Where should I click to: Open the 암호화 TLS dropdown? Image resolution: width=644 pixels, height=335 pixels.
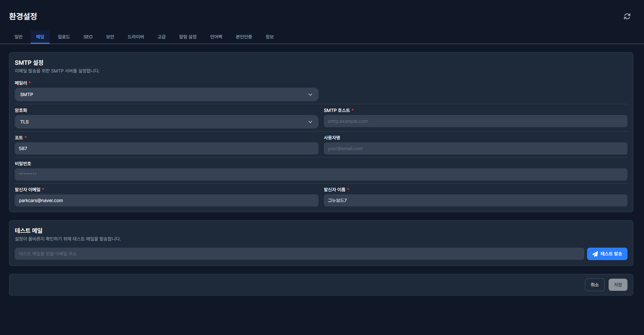166,122
